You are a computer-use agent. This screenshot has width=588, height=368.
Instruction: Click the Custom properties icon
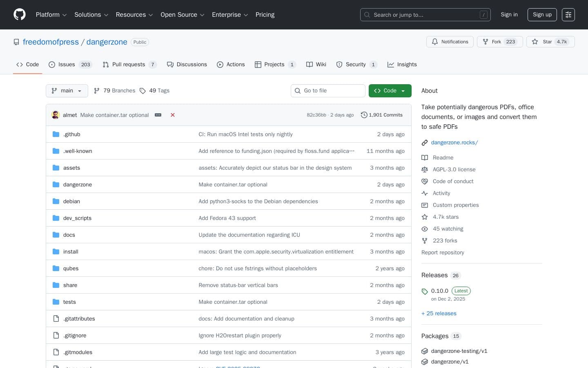click(x=425, y=205)
